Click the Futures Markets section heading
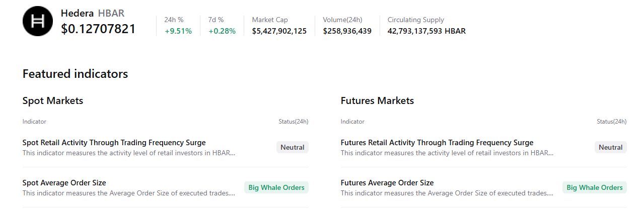The image size is (644, 212). [x=377, y=100]
